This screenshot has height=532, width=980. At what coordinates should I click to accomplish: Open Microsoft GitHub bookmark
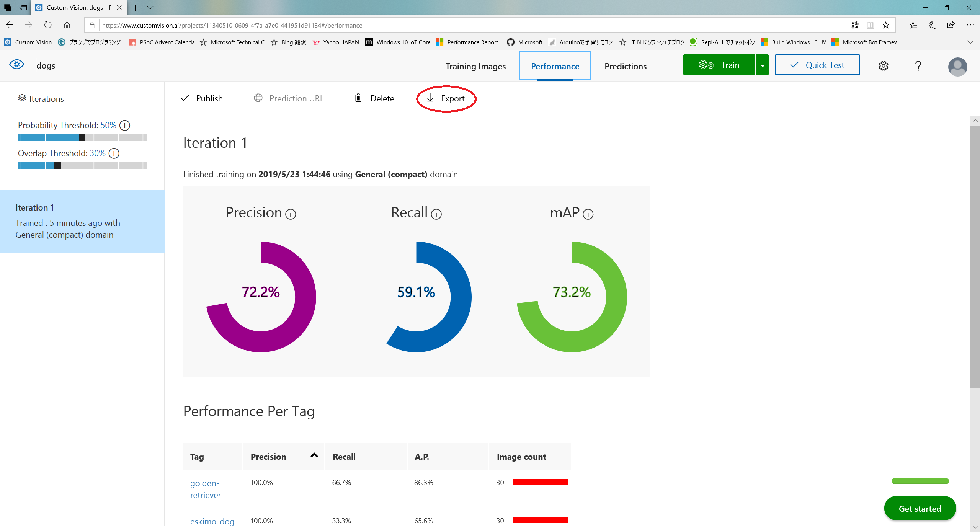pyautogui.click(x=524, y=42)
